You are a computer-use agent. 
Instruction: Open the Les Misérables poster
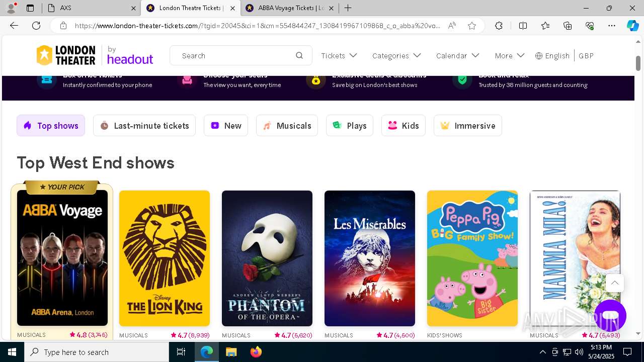point(370,258)
